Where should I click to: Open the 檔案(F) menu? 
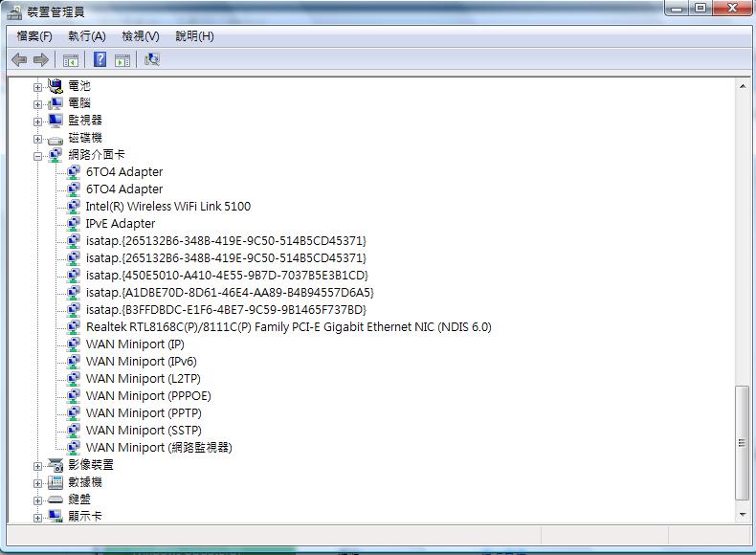(34, 36)
